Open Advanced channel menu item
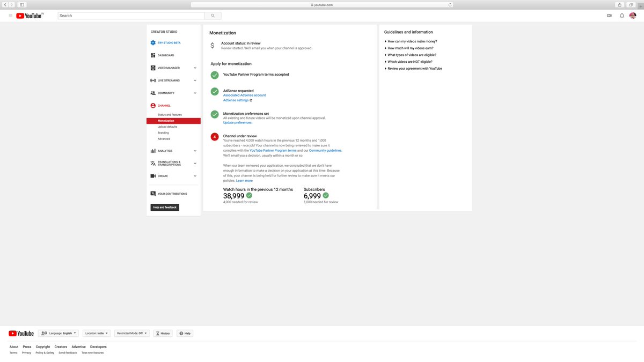 [164, 139]
